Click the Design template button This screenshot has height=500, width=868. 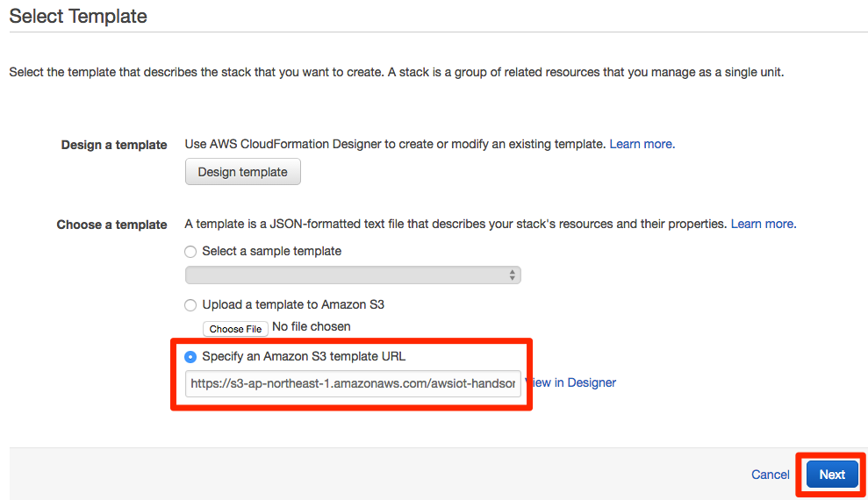(242, 172)
